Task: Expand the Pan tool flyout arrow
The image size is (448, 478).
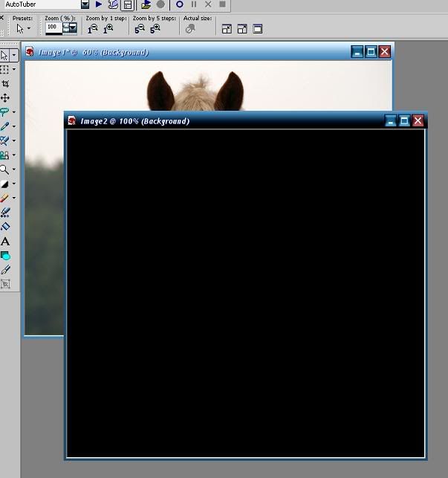Action: [x=14, y=56]
